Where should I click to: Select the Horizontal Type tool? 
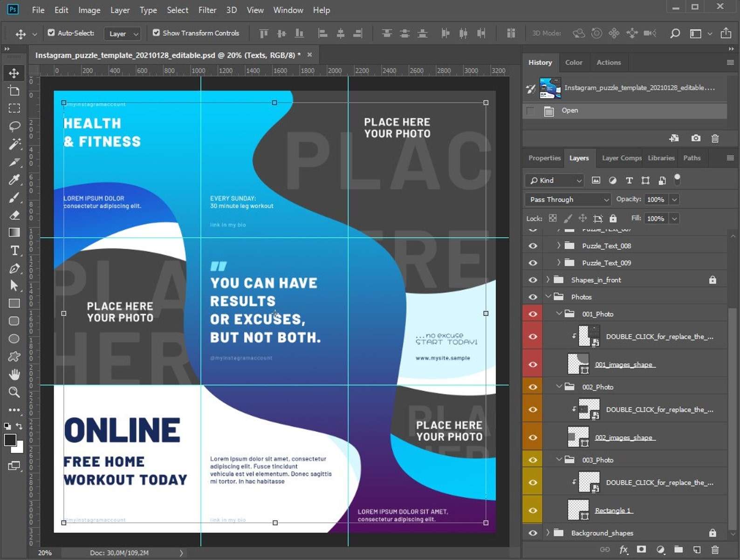coord(14,250)
